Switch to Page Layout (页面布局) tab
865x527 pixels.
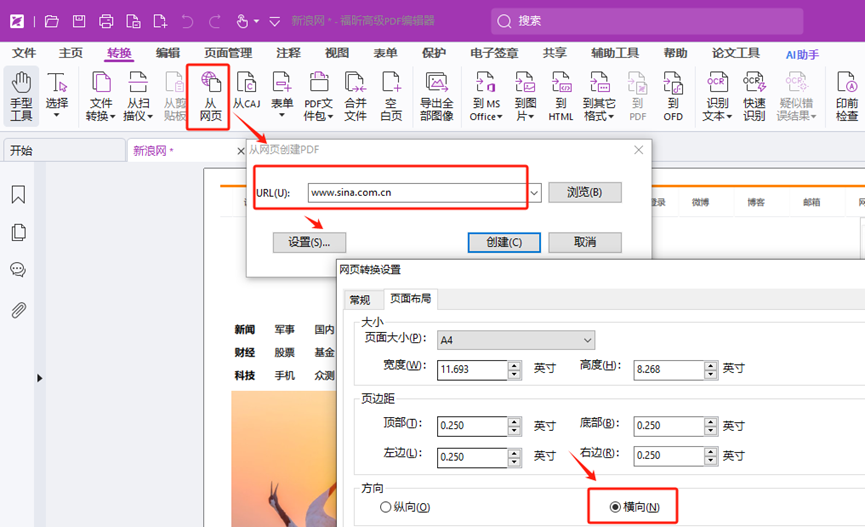pos(410,299)
